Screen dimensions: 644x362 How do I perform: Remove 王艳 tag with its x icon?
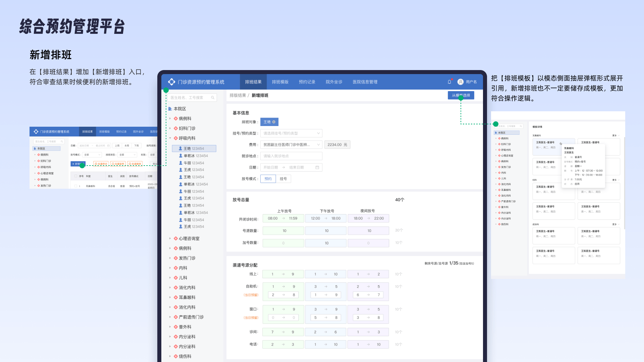pos(274,122)
